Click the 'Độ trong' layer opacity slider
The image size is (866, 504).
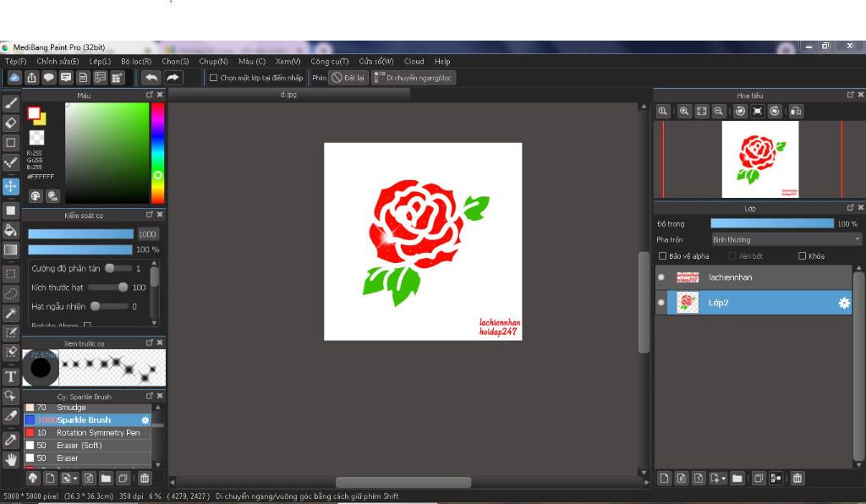pos(772,223)
